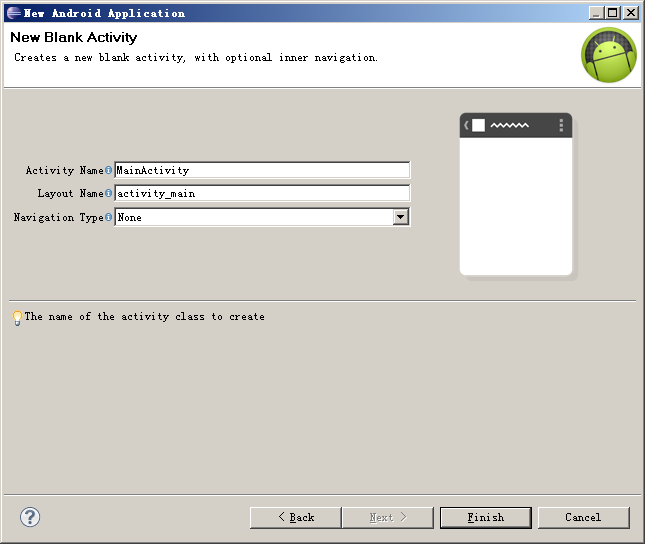Focus the Activity Name input field
645x544 pixels.
[262, 170]
